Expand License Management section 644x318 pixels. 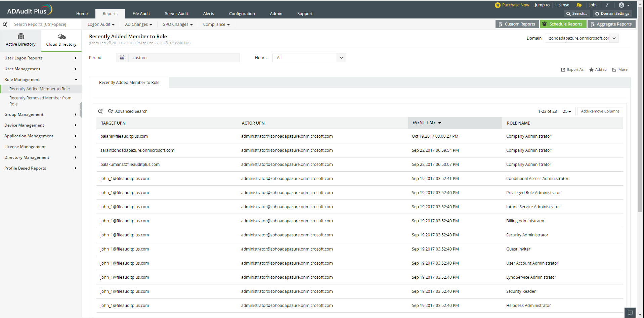[x=41, y=147]
